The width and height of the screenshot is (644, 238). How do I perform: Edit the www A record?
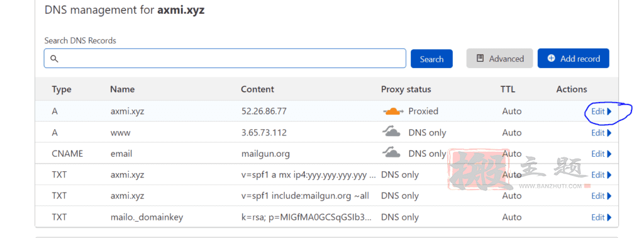pyautogui.click(x=601, y=133)
